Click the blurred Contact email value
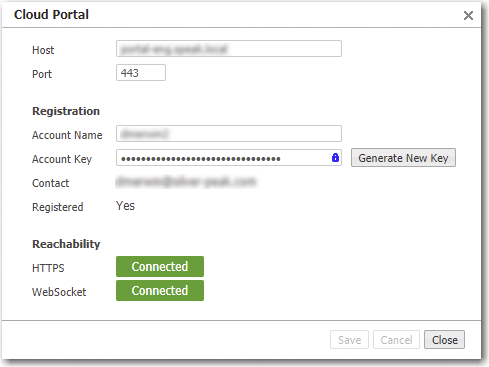The height and width of the screenshot is (367, 489). coord(186,182)
